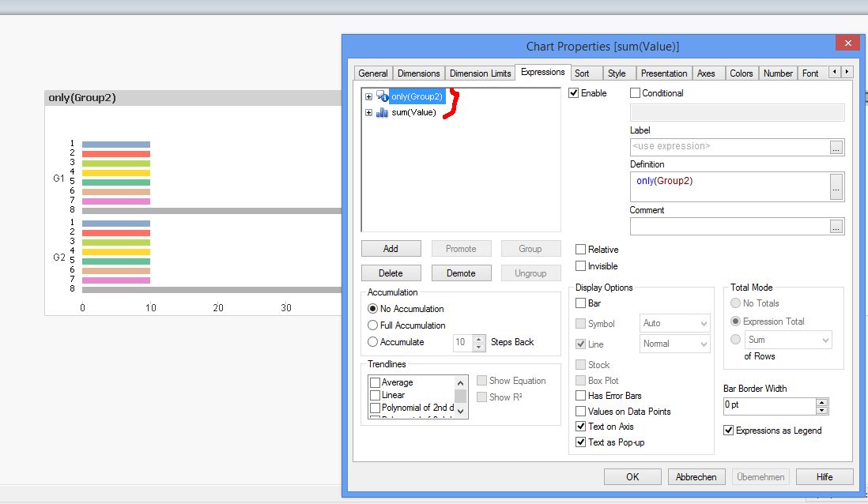Toggle the Enable checkbox

point(574,93)
